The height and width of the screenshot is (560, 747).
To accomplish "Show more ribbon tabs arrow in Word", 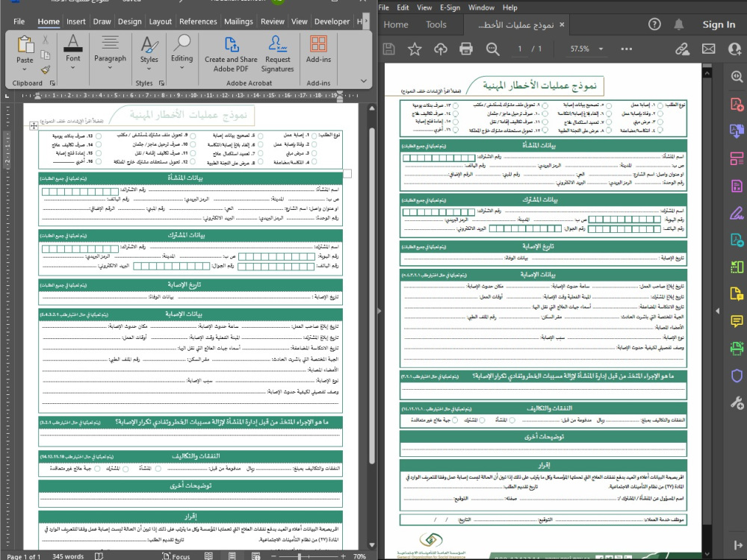I will click(366, 22).
